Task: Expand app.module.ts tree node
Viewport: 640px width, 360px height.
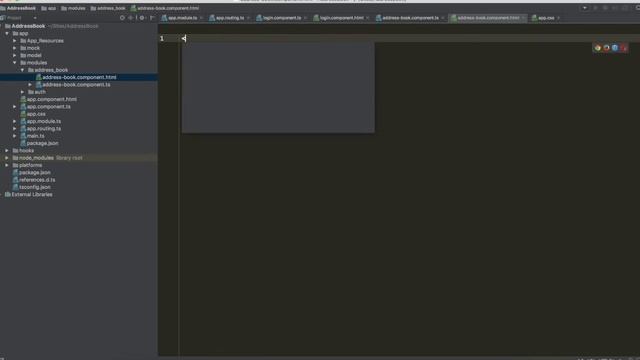Action: coord(15,121)
